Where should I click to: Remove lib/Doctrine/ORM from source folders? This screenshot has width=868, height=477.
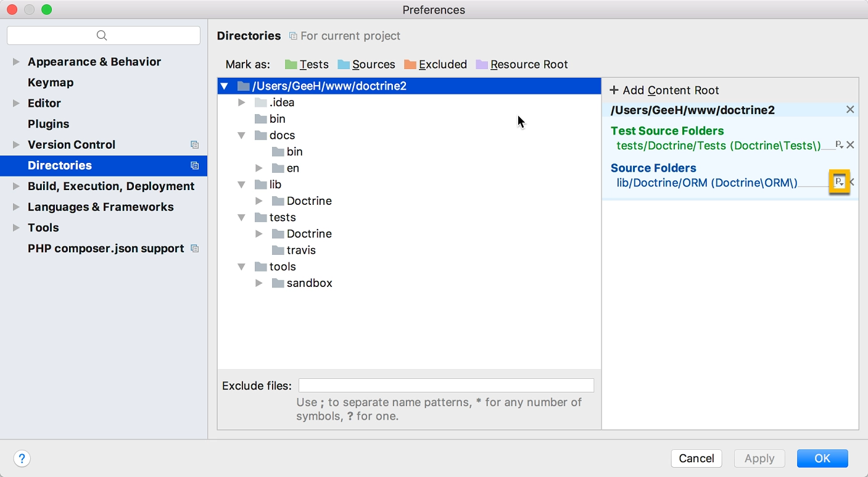(852, 182)
